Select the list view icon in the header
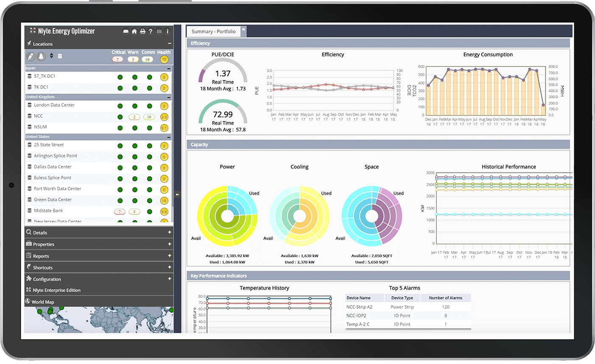The image size is (595, 364). pyautogui.click(x=159, y=31)
